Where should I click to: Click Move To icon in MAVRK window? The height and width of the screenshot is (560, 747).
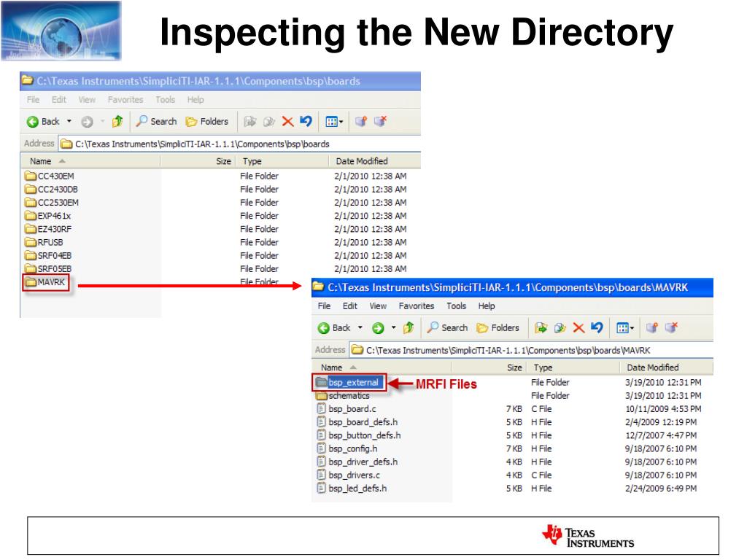541,327
